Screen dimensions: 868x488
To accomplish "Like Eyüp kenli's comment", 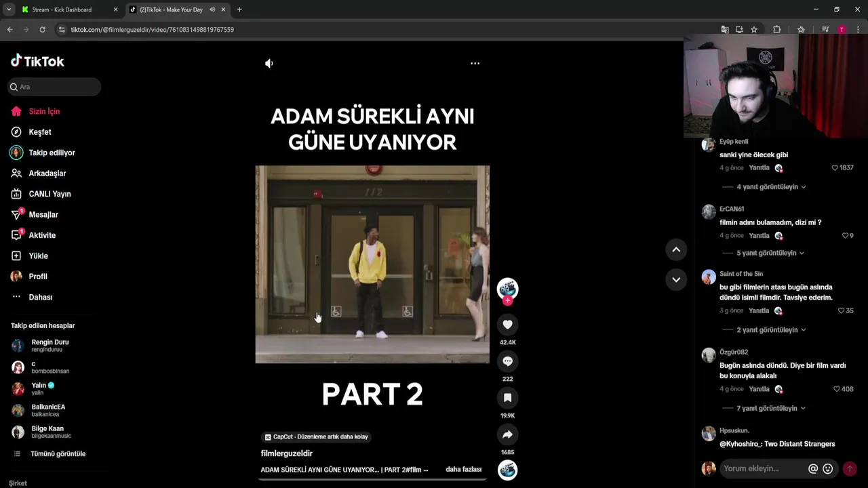I will tap(835, 167).
